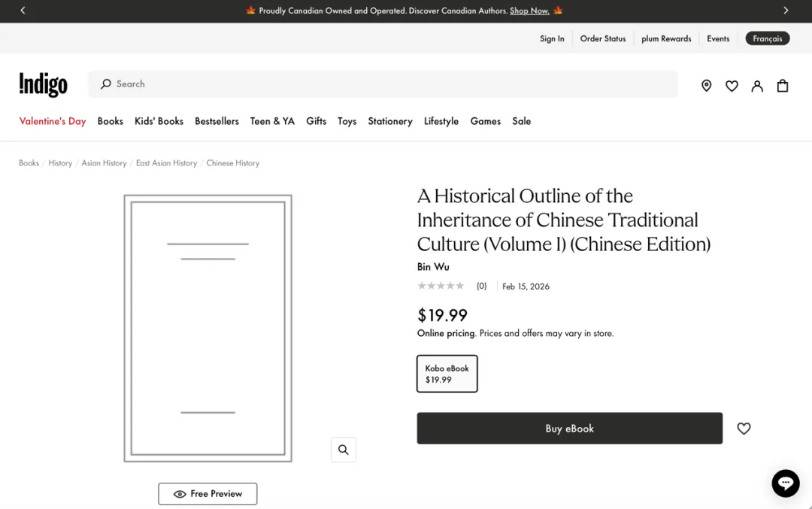Add this book to wishlist heart
The image size is (812, 509).
[744, 429]
